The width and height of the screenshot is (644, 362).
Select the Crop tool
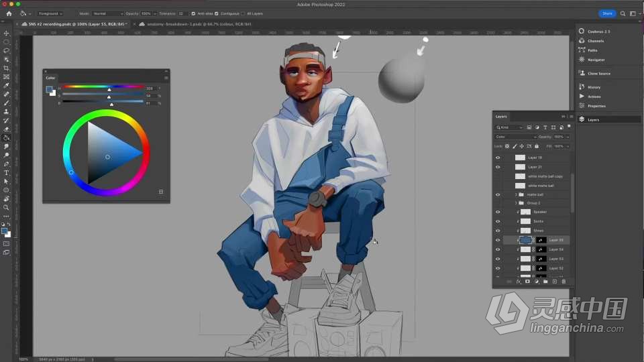tap(6, 68)
